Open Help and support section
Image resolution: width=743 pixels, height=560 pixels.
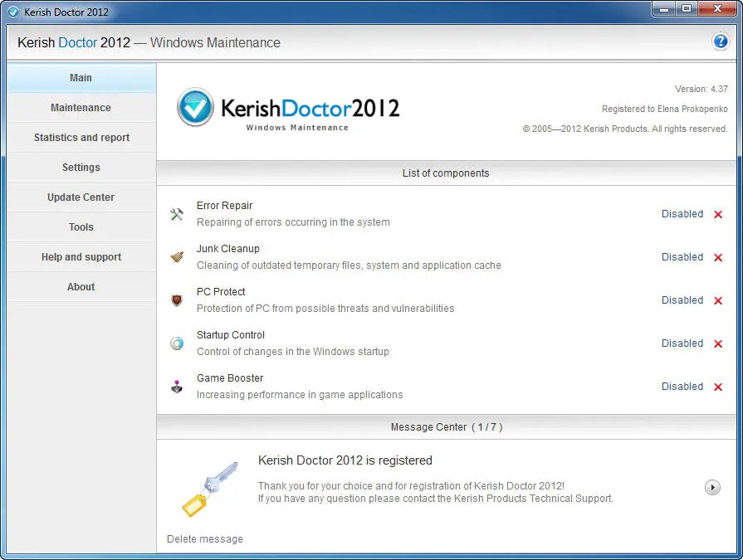tap(81, 256)
